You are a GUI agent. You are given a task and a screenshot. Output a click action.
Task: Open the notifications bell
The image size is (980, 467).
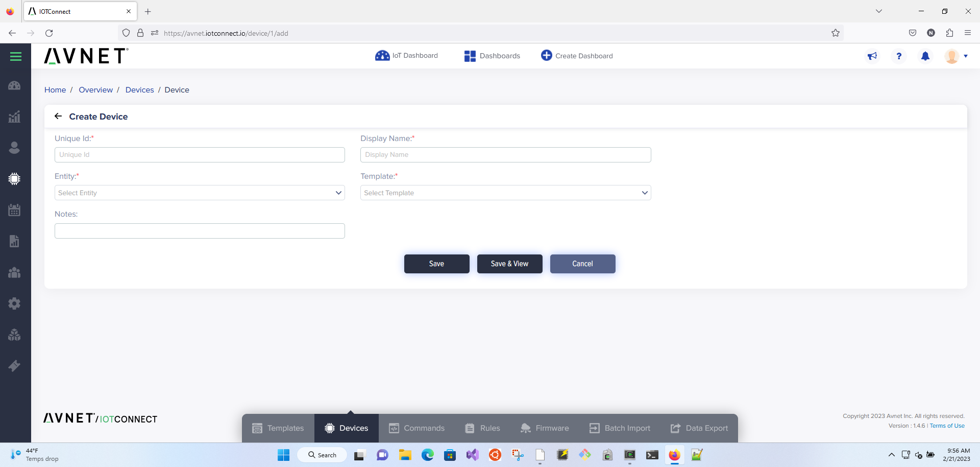tap(925, 56)
